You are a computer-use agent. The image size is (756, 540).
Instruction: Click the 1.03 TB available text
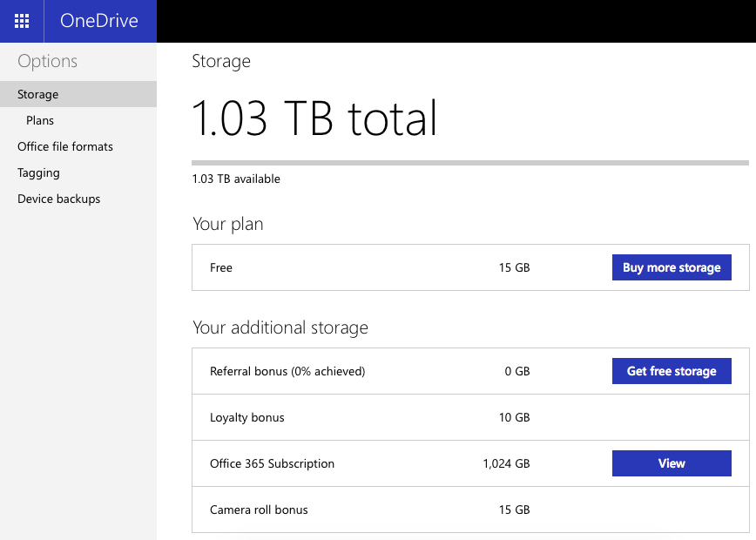(236, 179)
